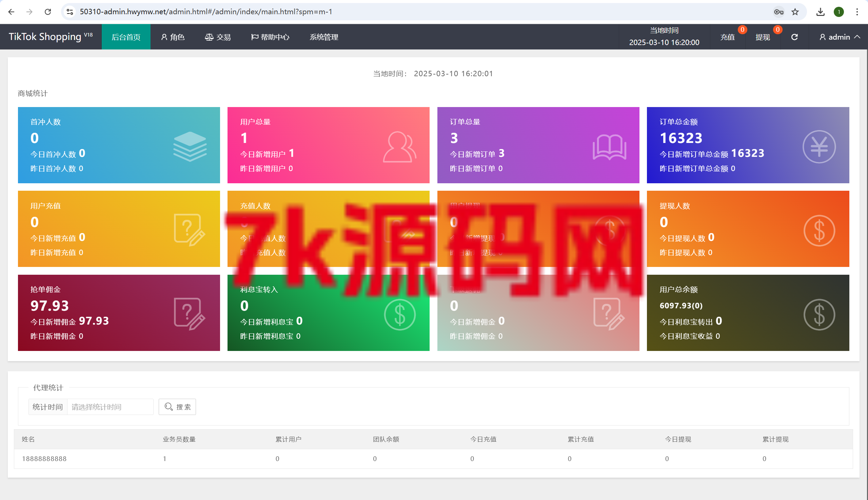Screen dimensions: 868x500
Task: Click the 搜索 search button
Action: [177, 407]
